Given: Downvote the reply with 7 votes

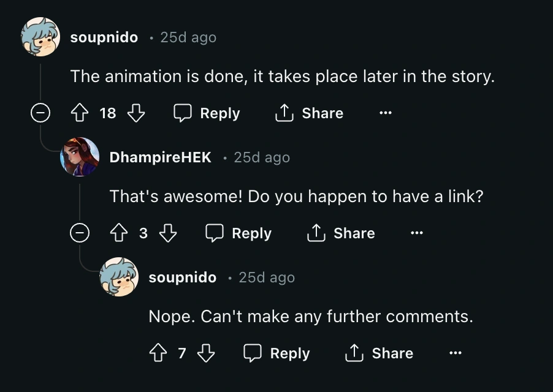Looking at the screenshot, I should tap(206, 353).
